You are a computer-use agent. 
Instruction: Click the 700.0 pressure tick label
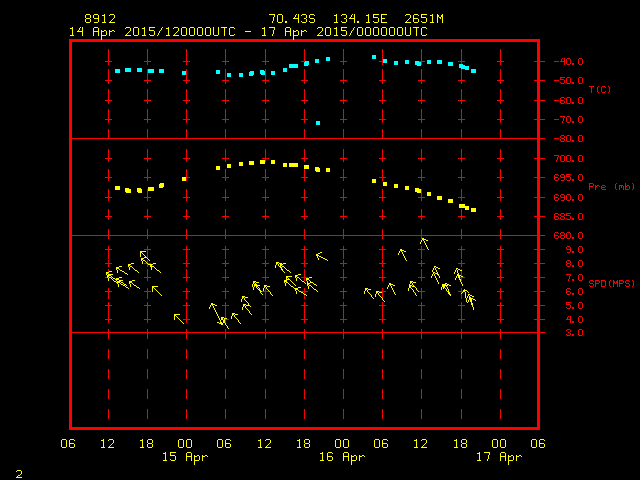(x=568, y=158)
